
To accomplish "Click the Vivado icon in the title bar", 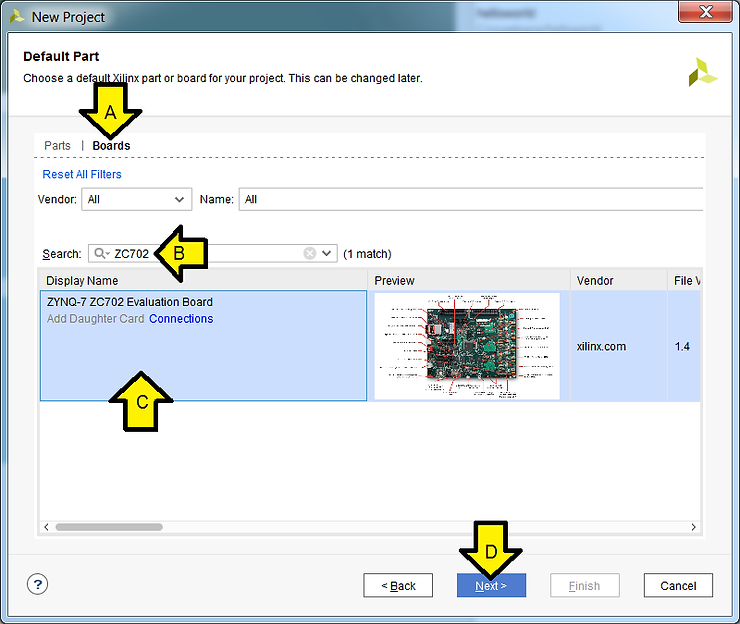I will pos(16,16).
